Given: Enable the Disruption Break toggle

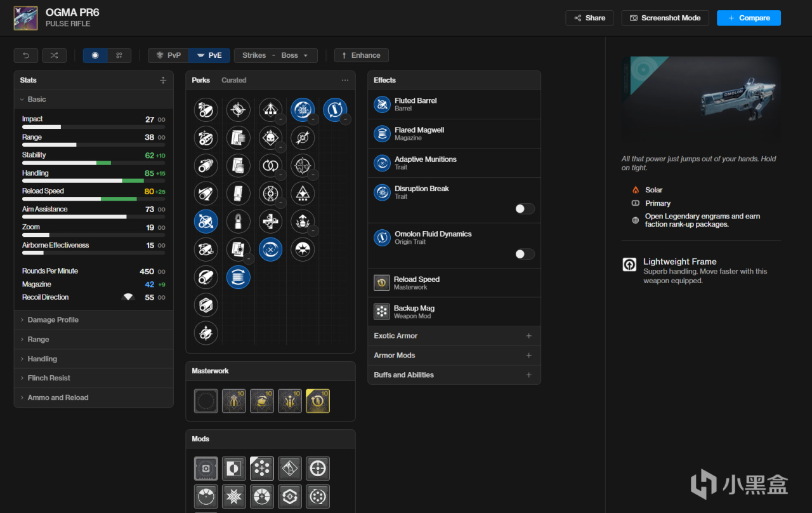Looking at the screenshot, I should pos(525,209).
